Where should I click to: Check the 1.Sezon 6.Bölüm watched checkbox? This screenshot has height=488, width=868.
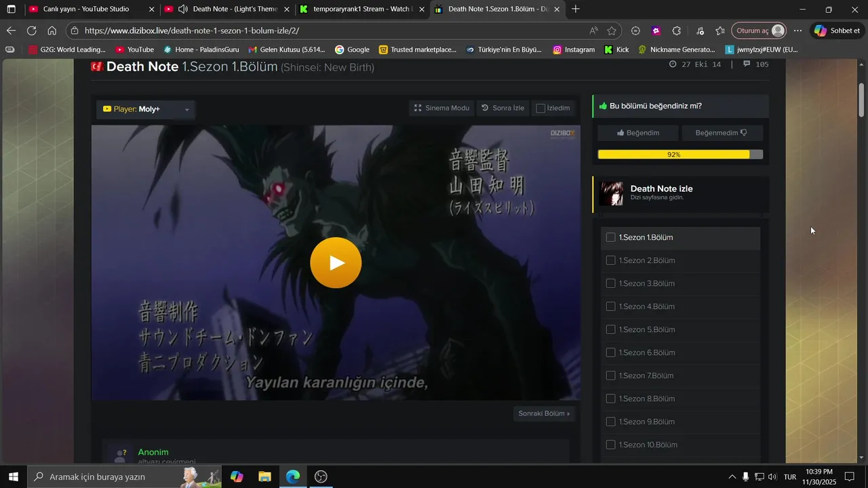pos(610,352)
